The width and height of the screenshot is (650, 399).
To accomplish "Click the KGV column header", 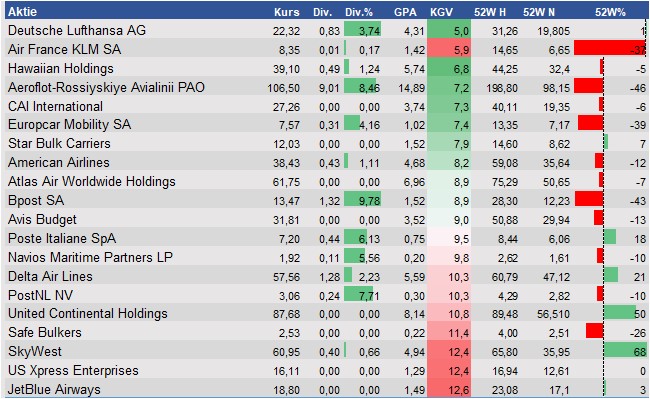I will [441, 12].
